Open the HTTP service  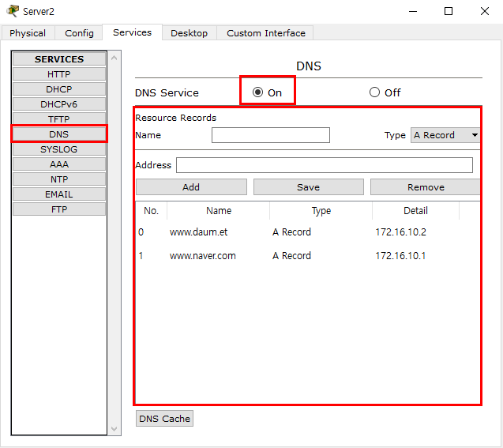click(59, 74)
